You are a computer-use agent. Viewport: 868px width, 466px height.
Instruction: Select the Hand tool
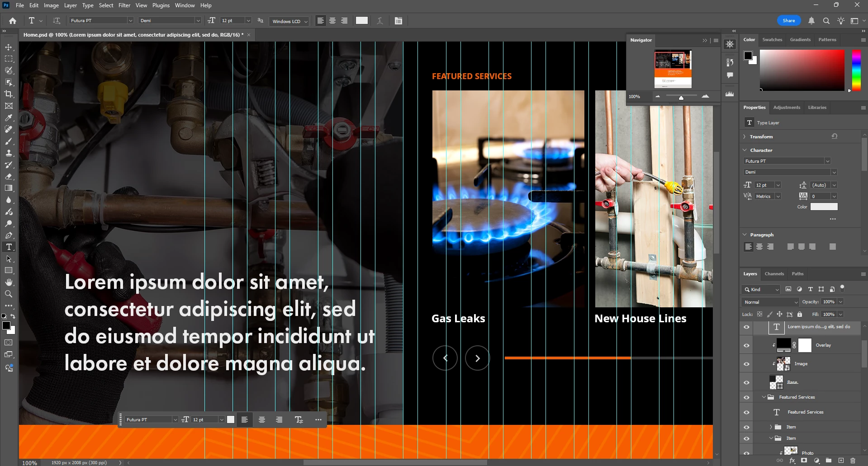[x=9, y=282]
